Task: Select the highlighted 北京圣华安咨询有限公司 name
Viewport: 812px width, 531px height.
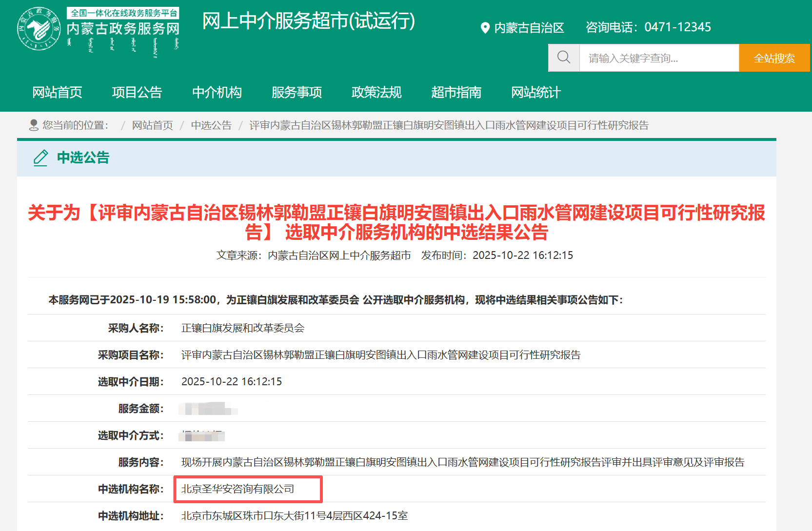Action: pos(238,489)
